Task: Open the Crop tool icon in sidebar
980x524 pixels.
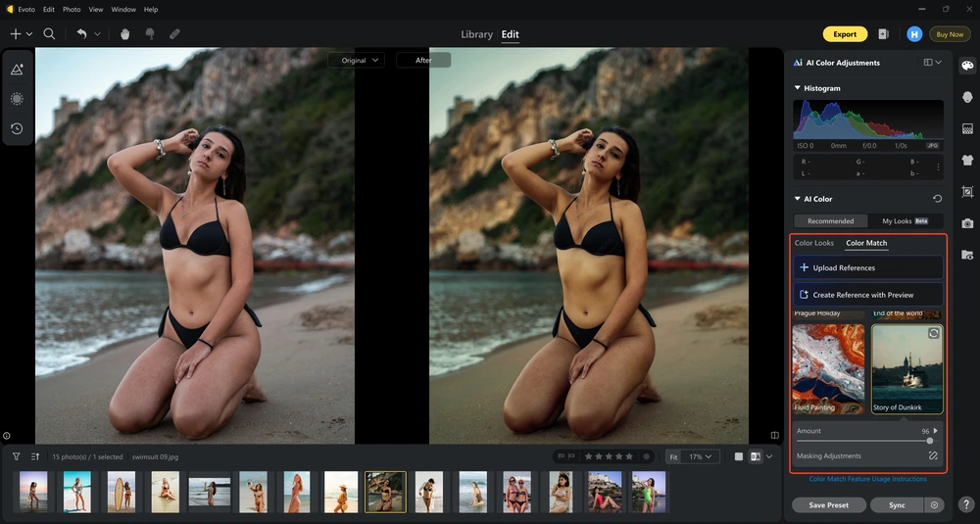Action: pos(967,192)
